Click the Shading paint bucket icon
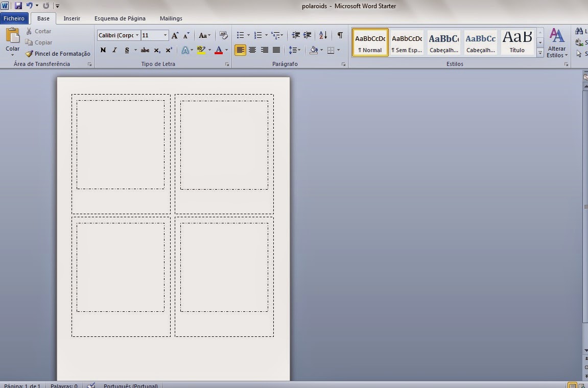This screenshot has height=388, width=588. (x=314, y=50)
